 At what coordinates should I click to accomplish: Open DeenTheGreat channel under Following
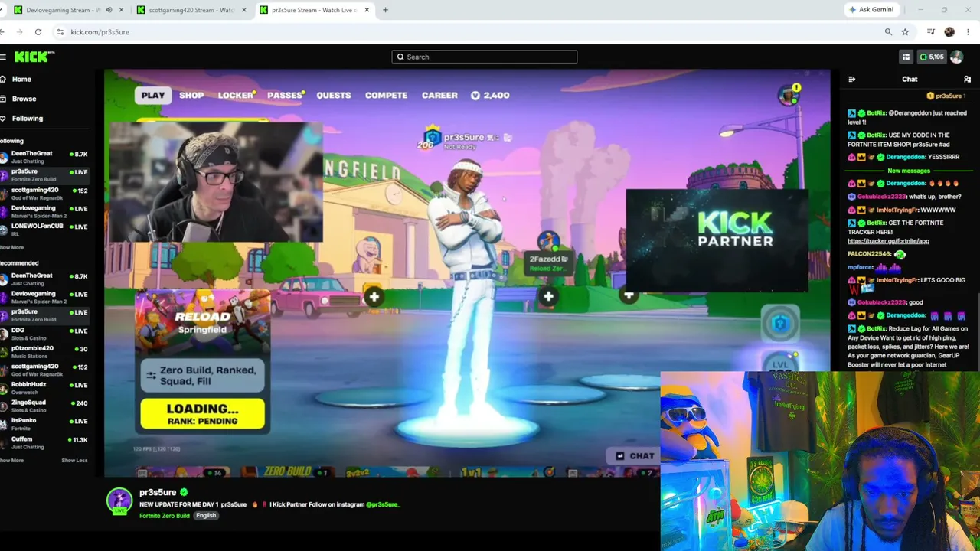coord(44,157)
